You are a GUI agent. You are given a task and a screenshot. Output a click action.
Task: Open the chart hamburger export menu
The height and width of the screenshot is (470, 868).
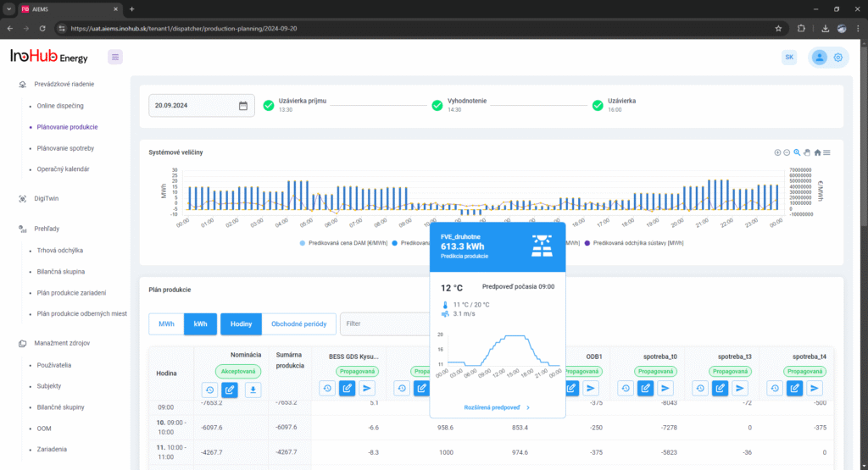[826, 152]
